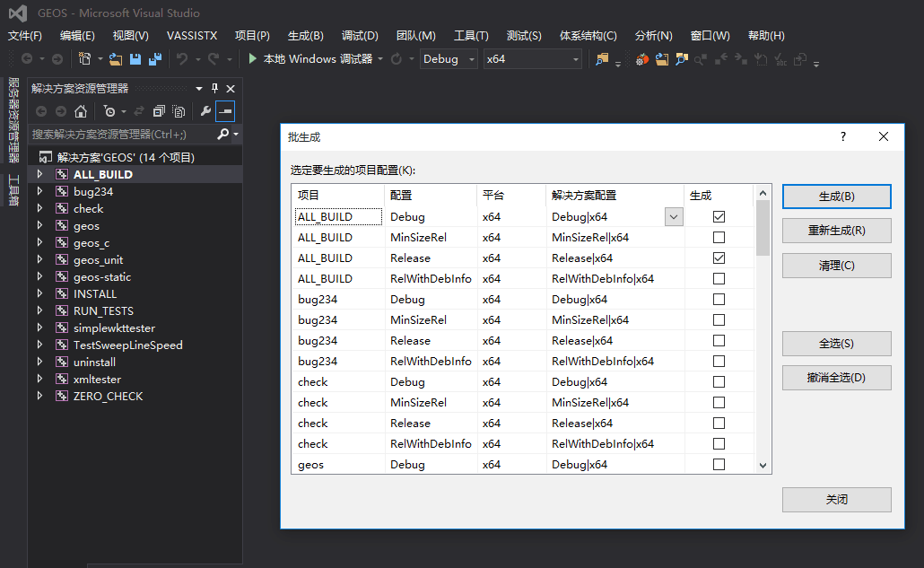Click the 重新生成(R) rebuild button

(837, 231)
